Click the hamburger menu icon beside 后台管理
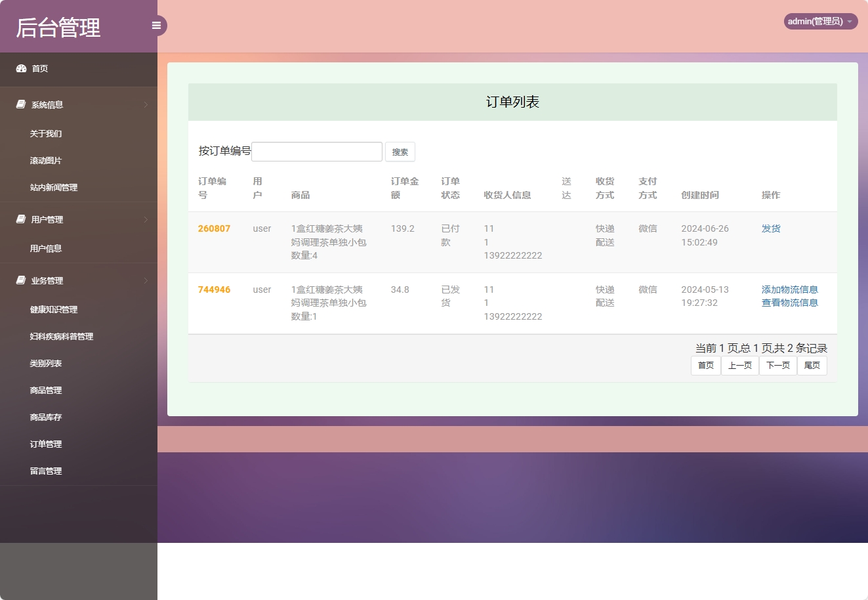 coord(156,25)
